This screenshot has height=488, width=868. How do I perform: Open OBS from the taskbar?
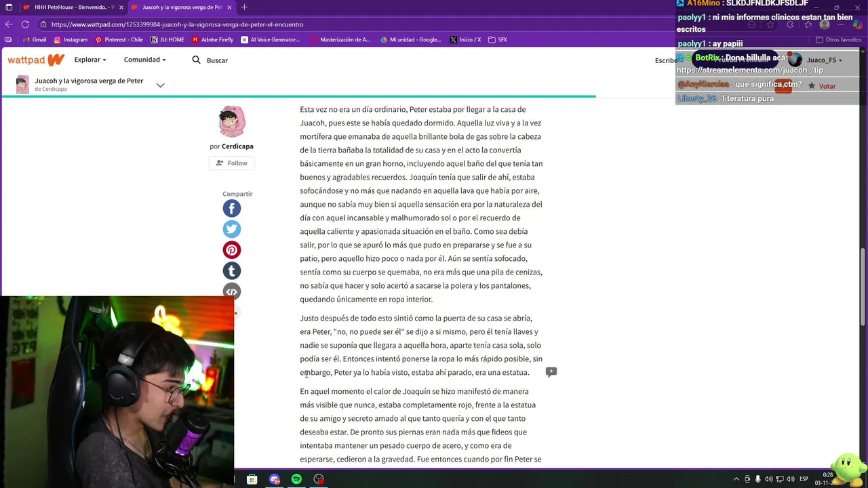(319, 479)
